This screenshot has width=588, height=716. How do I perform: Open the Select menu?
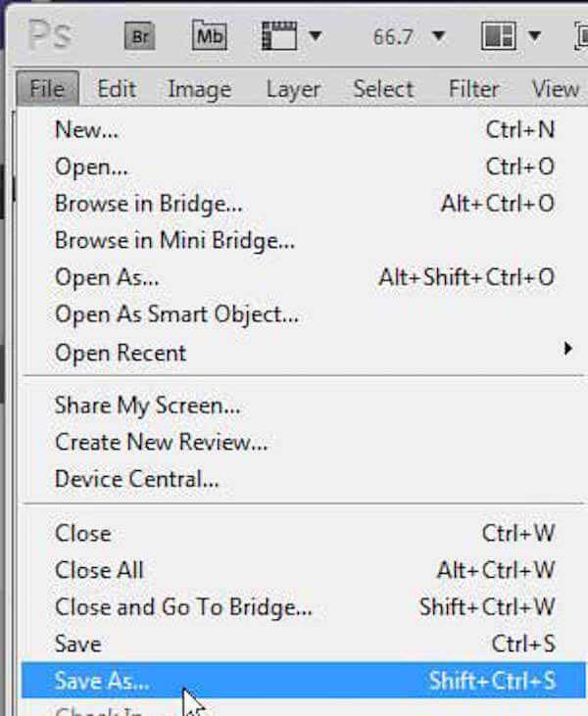tap(383, 88)
